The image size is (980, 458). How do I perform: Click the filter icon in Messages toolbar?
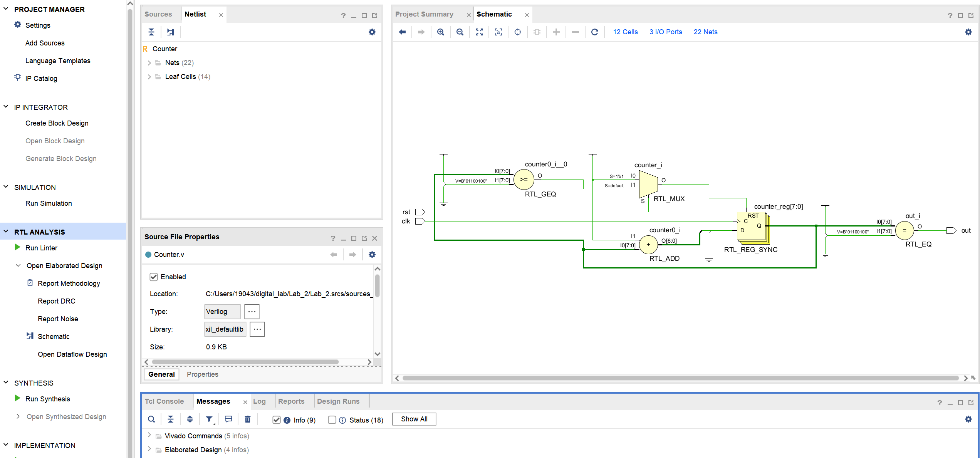click(209, 419)
